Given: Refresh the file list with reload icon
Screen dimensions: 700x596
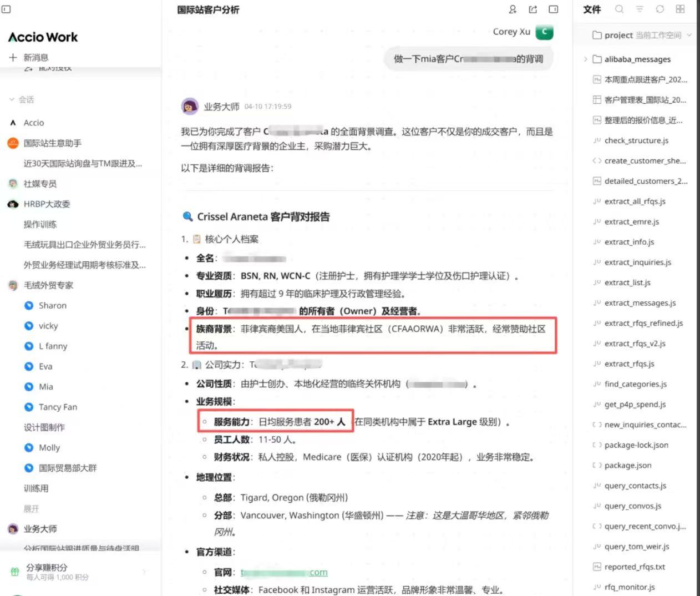Looking at the screenshot, I should [660, 9].
